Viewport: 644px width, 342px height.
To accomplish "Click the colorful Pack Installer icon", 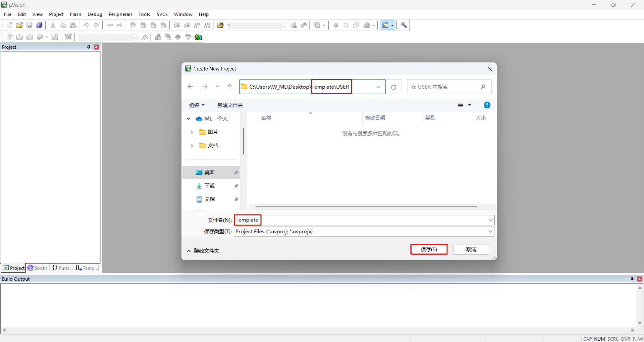I will 199,37.
